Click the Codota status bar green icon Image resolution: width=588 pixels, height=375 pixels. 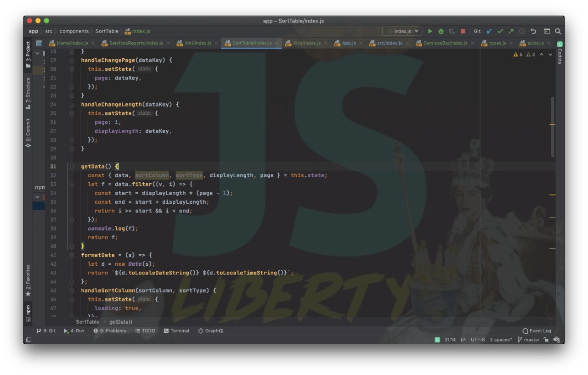[437, 340]
